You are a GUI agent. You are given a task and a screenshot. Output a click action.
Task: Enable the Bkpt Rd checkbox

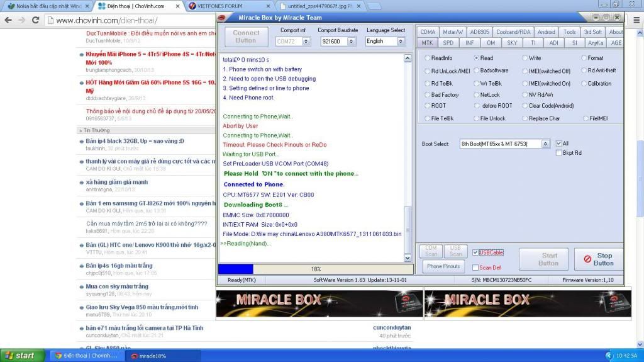point(558,153)
